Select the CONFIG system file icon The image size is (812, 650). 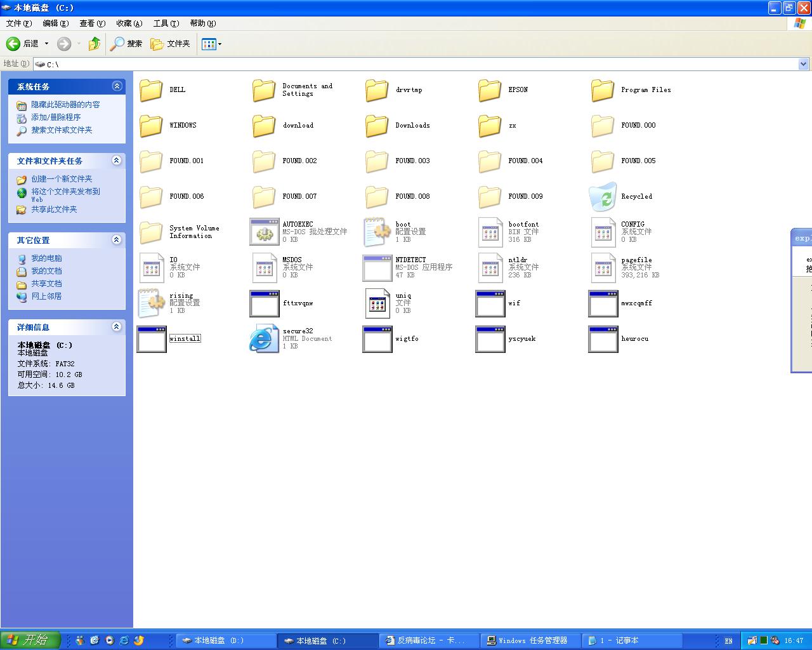pyautogui.click(x=603, y=232)
